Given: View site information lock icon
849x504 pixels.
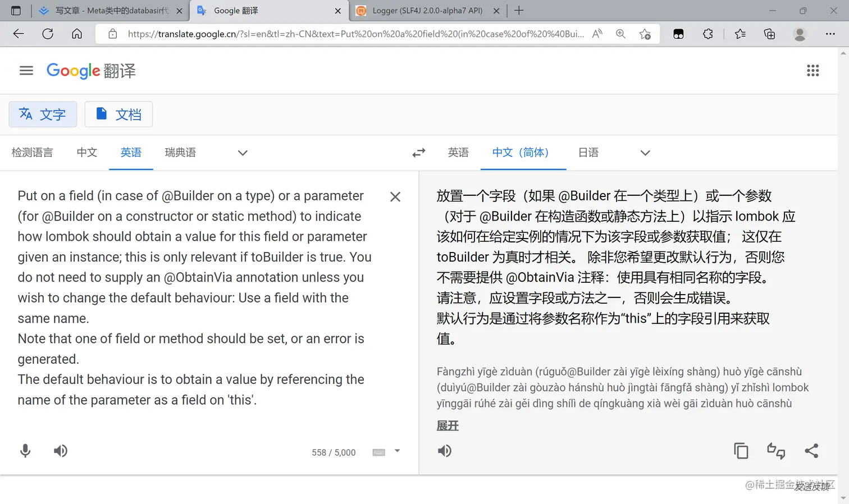Looking at the screenshot, I should click(x=113, y=34).
